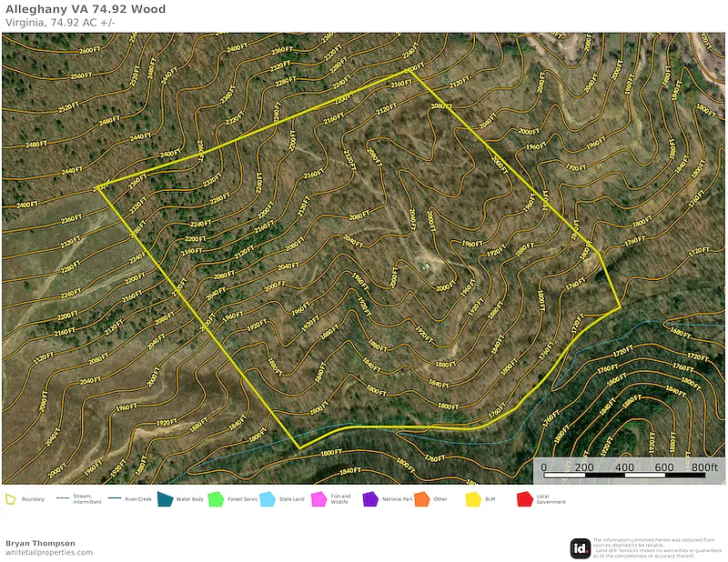Click the Bryan Thompson name

(40, 543)
